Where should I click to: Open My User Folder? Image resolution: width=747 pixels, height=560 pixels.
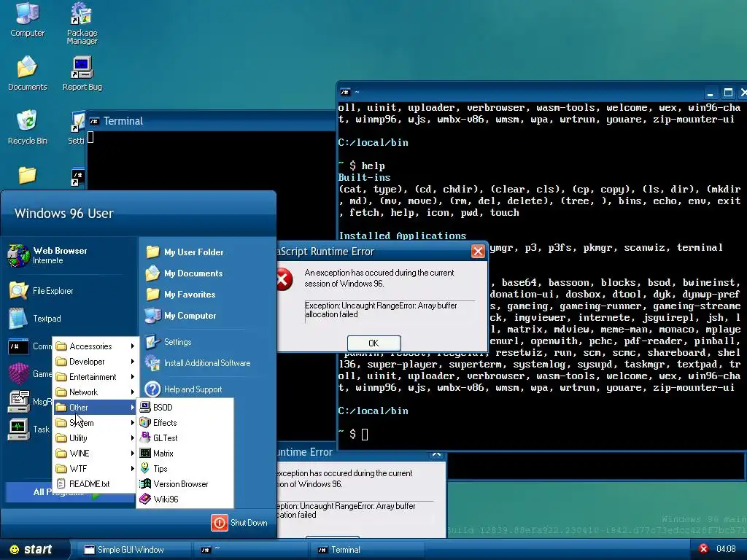click(x=185, y=252)
